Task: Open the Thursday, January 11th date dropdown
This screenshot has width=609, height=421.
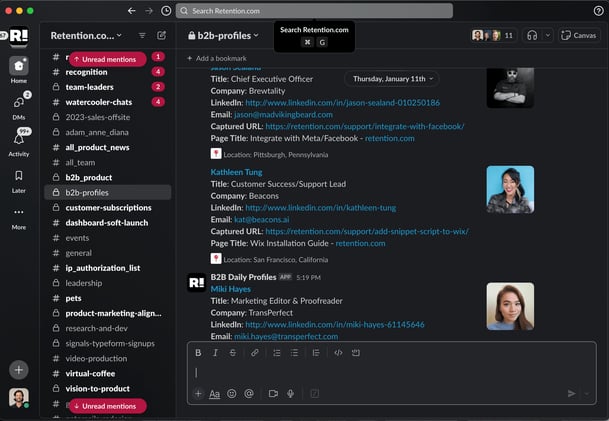Action: pyautogui.click(x=392, y=79)
